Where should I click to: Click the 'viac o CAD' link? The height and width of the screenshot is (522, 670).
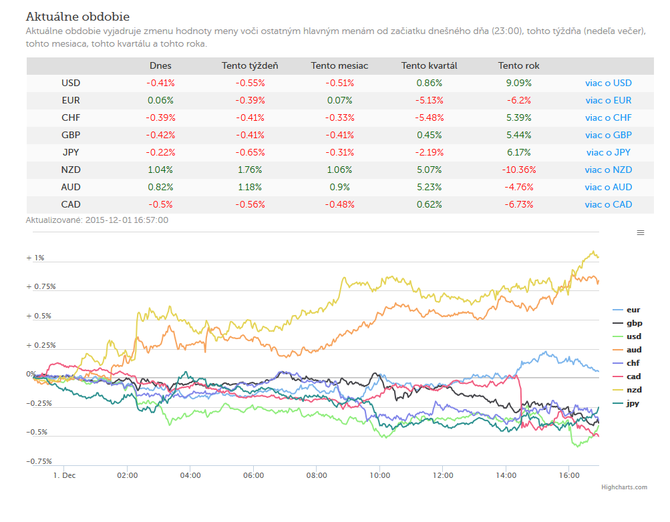(608, 205)
